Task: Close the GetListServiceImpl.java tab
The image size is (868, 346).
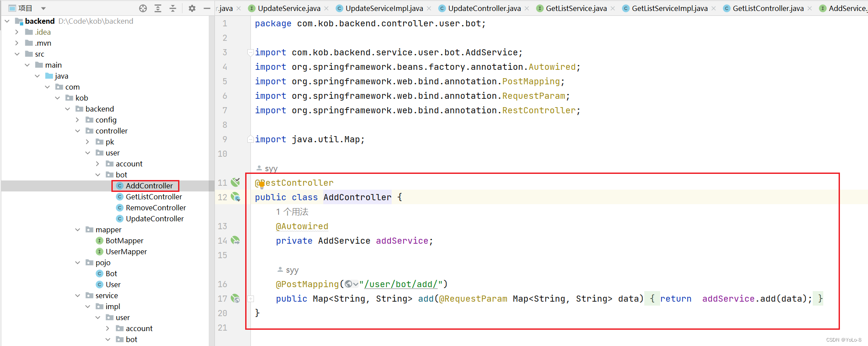Action: pos(714,8)
